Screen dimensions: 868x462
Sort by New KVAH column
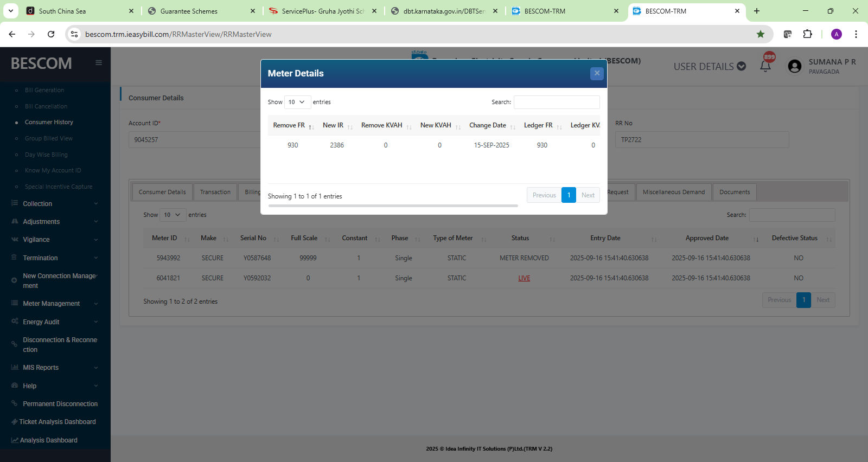click(441, 125)
